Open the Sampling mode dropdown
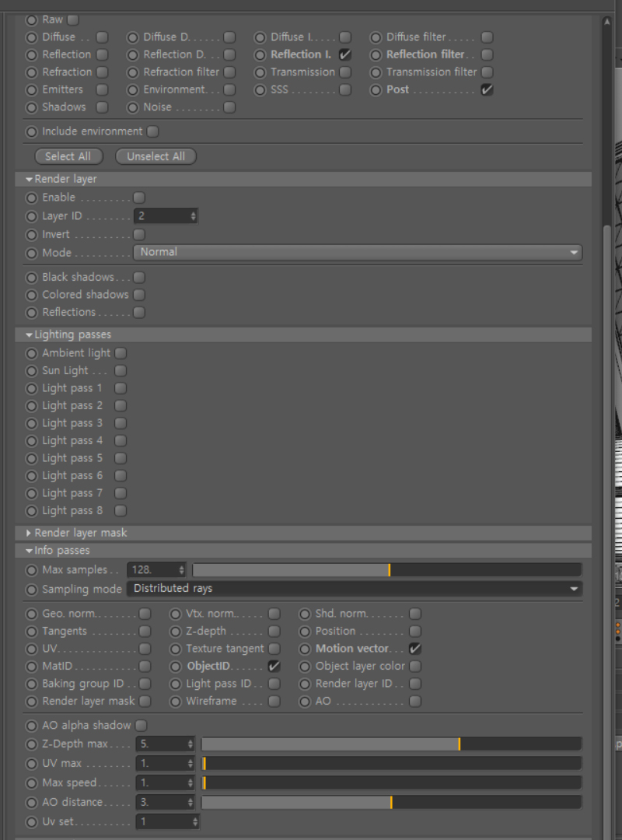The image size is (622, 840). 355,589
